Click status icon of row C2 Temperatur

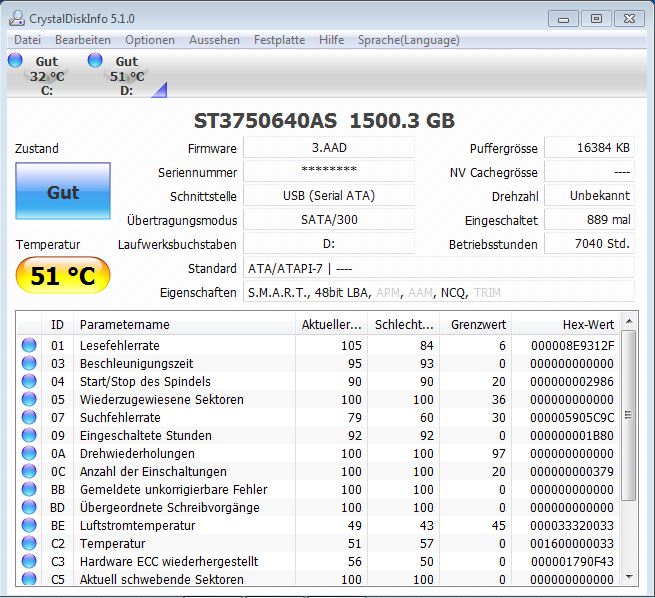29,543
